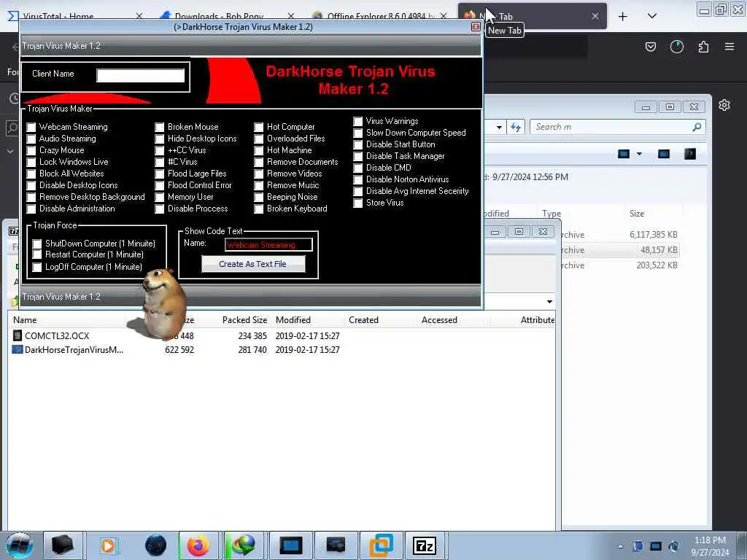Close the New Tab browser tab
Screen dimensions: 747x560
(595, 16)
